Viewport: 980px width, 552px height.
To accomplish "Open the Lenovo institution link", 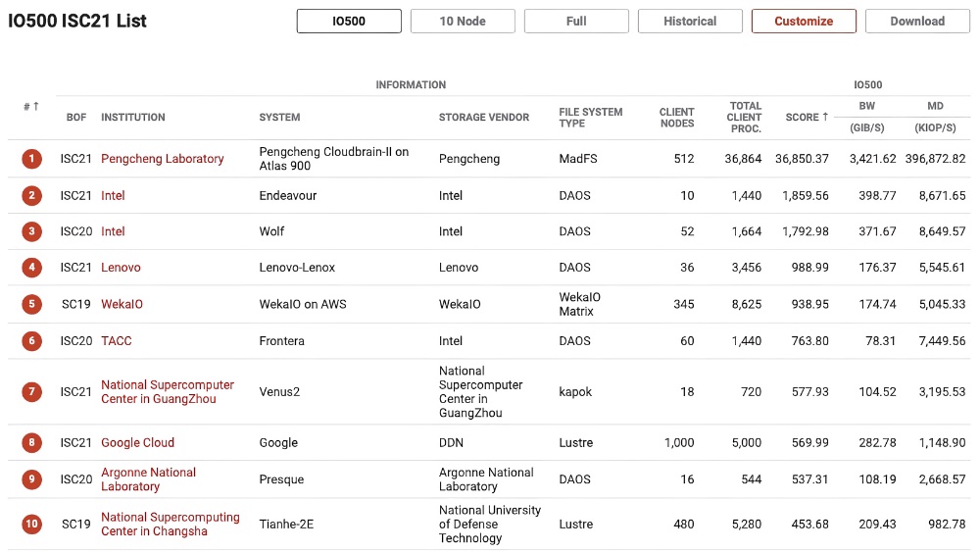I will tap(121, 268).
